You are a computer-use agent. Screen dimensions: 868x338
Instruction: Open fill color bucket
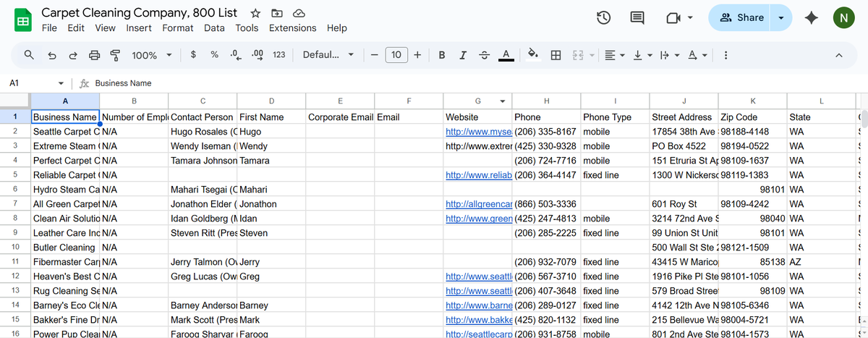[x=533, y=54]
